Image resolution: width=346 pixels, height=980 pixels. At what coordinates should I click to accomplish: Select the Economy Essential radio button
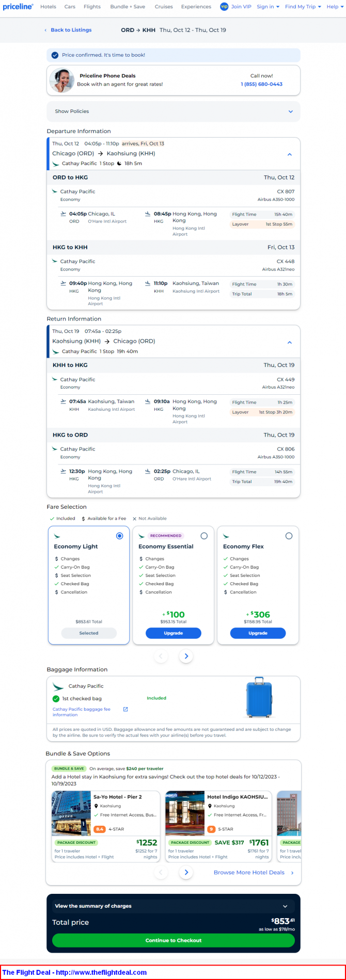pyautogui.click(x=204, y=536)
